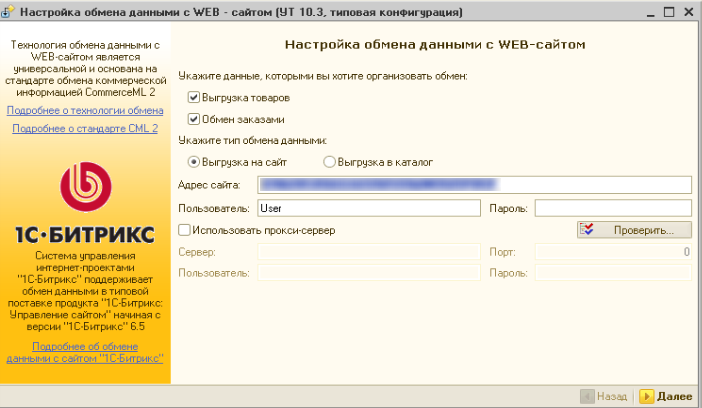The height and width of the screenshot is (408, 702).
Task: Click the yellow arrow icon beside Далее
Action: coord(647,397)
